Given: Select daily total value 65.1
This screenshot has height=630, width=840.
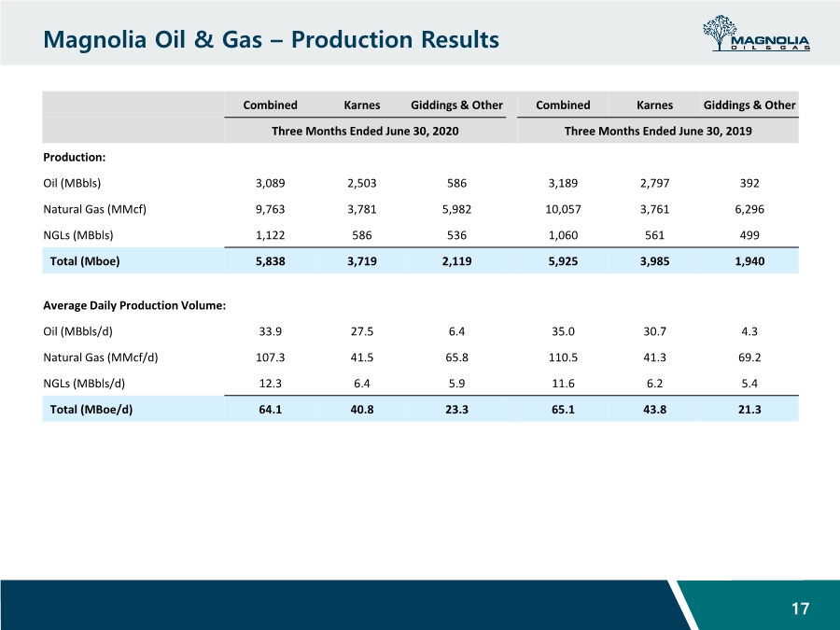Looking at the screenshot, I should click(563, 410).
